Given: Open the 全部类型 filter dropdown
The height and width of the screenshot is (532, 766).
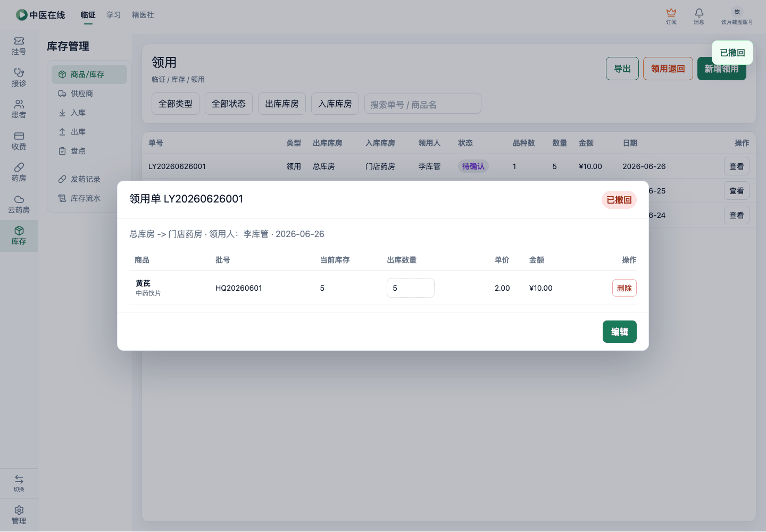Looking at the screenshot, I should coord(176,104).
